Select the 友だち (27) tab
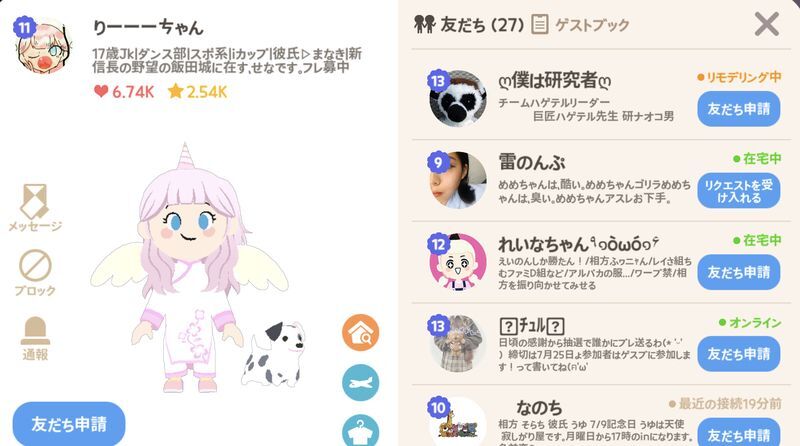Image resolution: width=800 pixels, height=446 pixels. click(469, 24)
